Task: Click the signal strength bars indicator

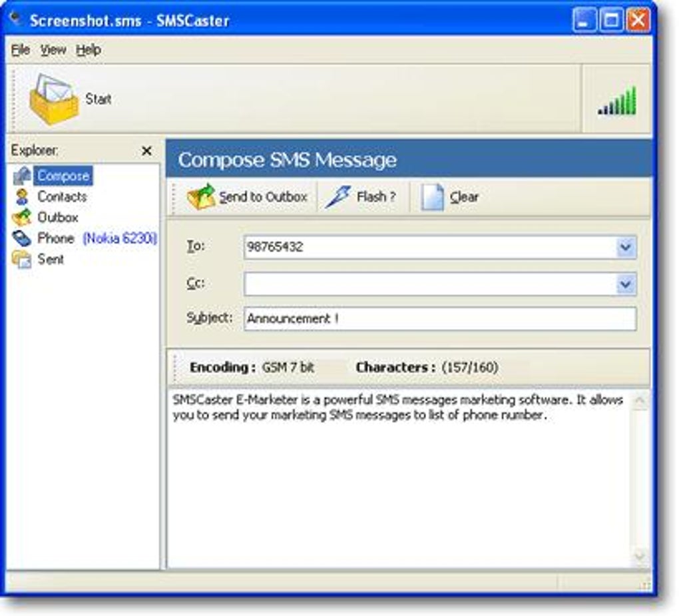Action: pyautogui.click(x=617, y=101)
